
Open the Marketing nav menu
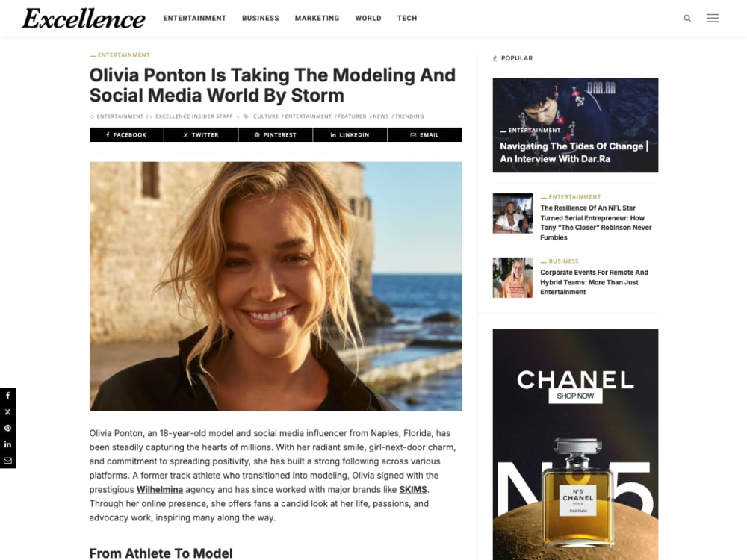[x=317, y=18]
